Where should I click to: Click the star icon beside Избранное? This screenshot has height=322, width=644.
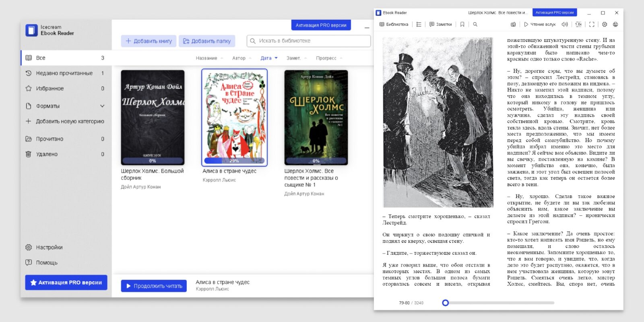click(x=29, y=88)
